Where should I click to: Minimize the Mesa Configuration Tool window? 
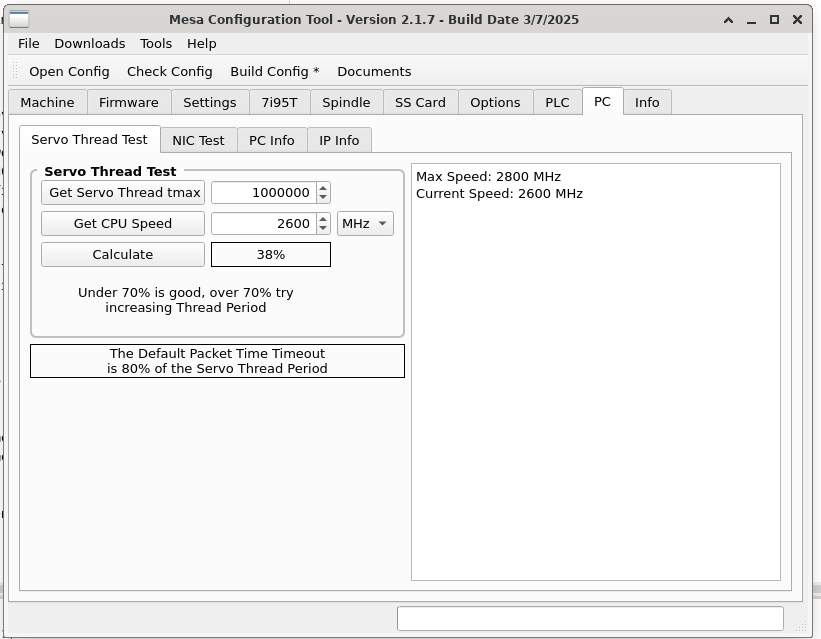(751, 20)
